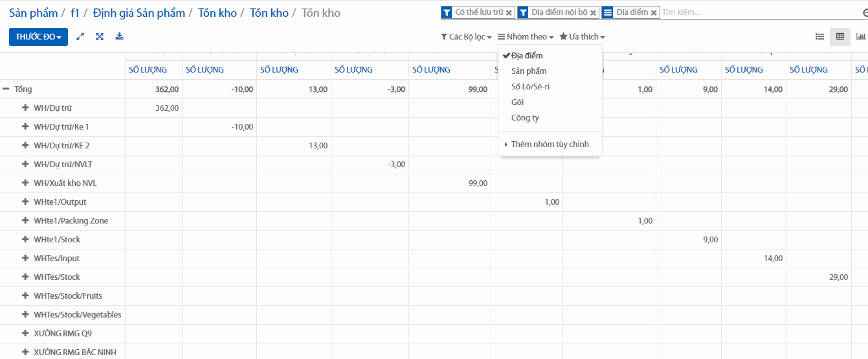Group by 'Sản phẩm'
Screen dimensions: 868x359
coord(529,71)
